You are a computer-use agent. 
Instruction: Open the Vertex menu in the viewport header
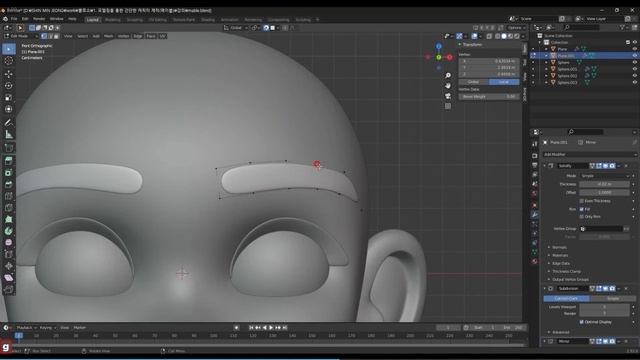pyautogui.click(x=123, y=36)
